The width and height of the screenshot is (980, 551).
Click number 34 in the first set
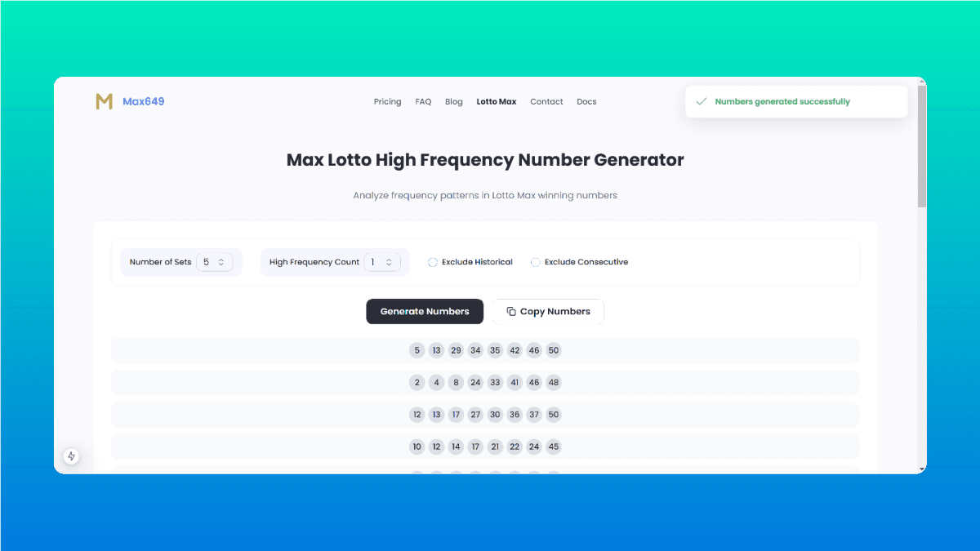pyautogui.click(x=475, y=350)
